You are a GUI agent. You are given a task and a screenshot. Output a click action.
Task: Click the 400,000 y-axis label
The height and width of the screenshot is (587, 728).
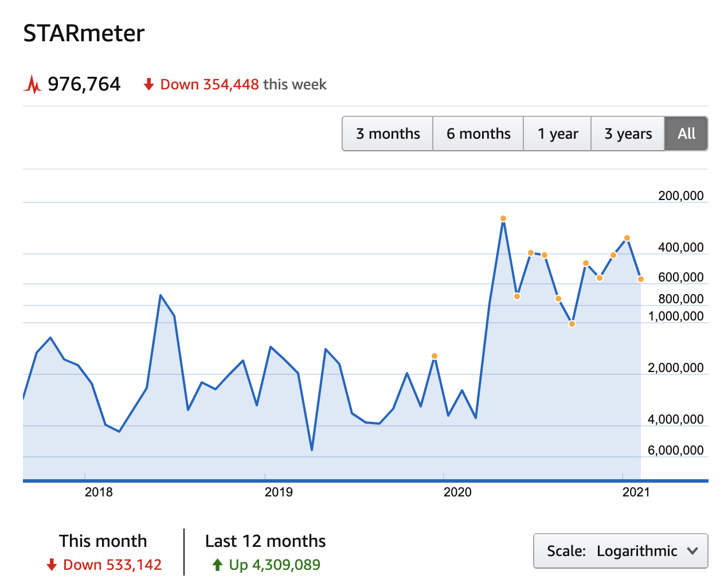681,248
